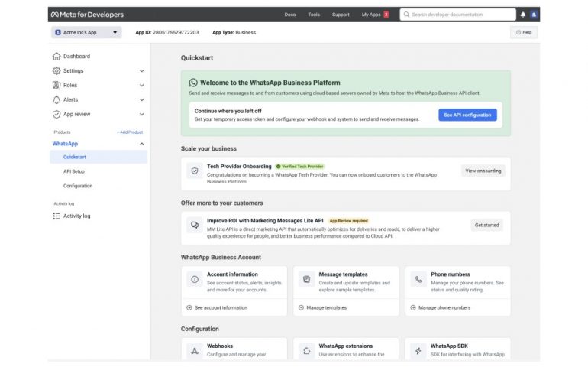Click the My Apps notification badge
This screenshot has height=367, width=588.
click(x=386, y=15)
